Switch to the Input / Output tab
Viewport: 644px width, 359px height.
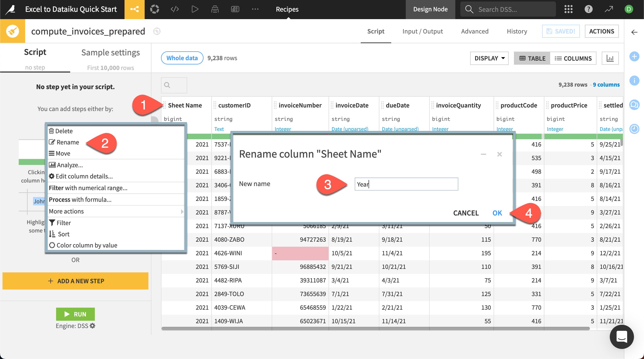point(423,31)
